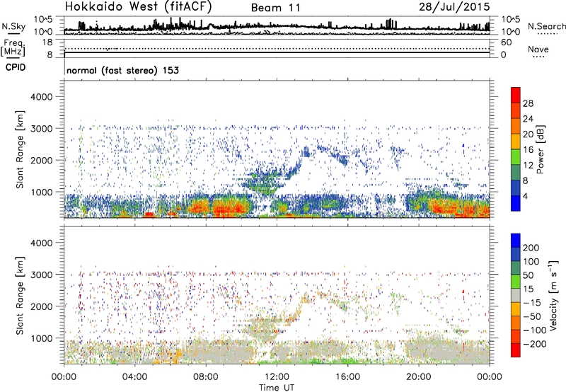Pick the Power colorbar segment between 24 and 28
566x392 pixels.
tap(516, 110)
